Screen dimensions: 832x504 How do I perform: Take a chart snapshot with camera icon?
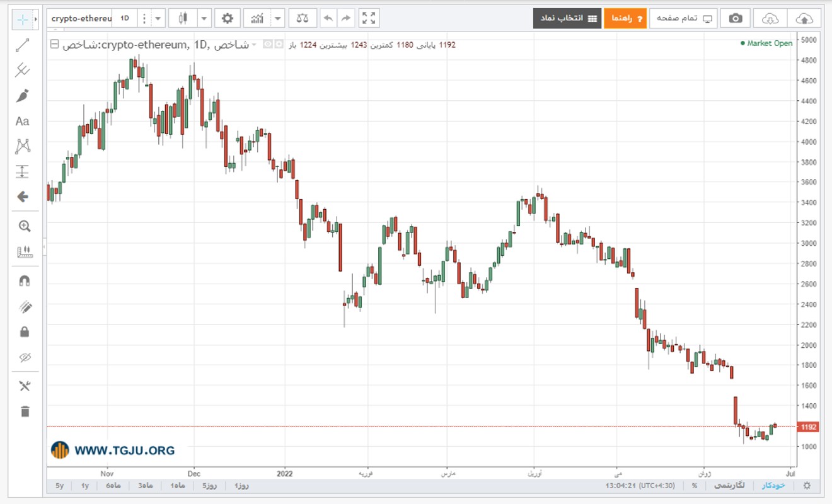pyautogui.click(x=736, y=18)
